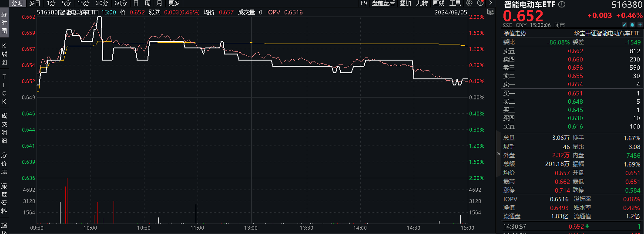Select the 分时 period tab
644x234 pixels.
[17, 3]
